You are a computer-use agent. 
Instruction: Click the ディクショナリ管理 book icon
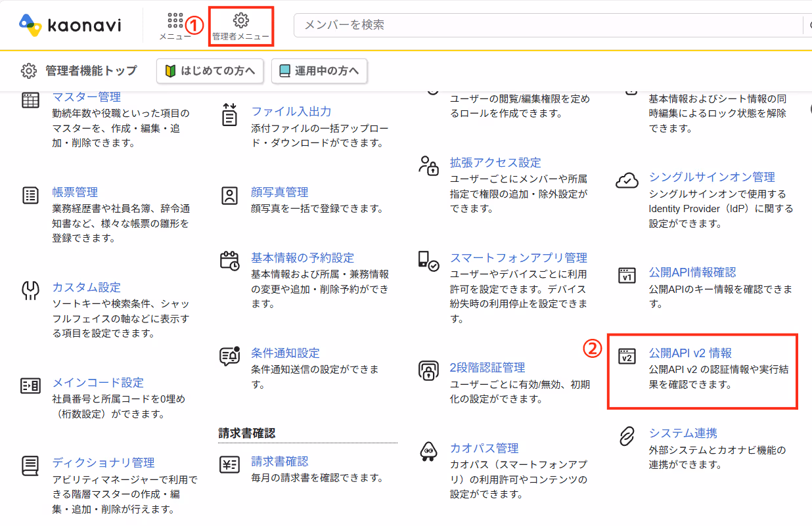(x=30, y=466)
